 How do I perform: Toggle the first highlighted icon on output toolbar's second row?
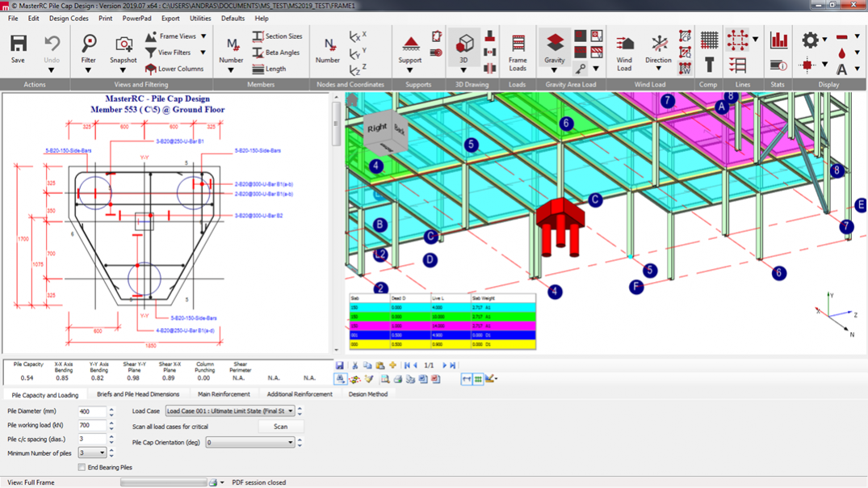340,380
